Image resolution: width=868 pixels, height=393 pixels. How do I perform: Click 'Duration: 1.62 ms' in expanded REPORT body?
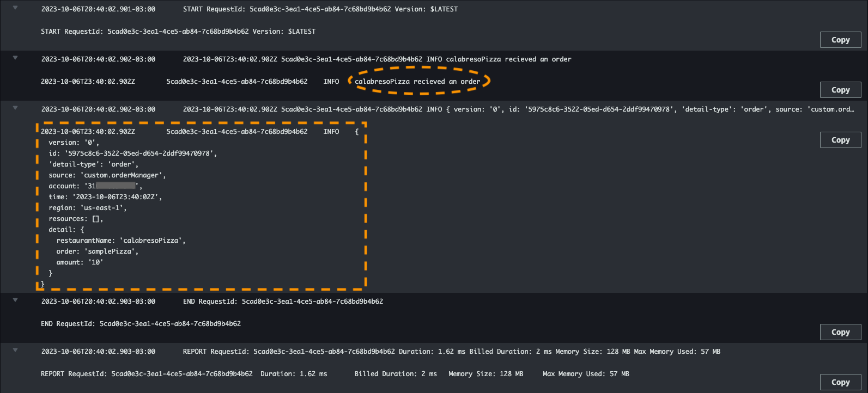(294, 374)
